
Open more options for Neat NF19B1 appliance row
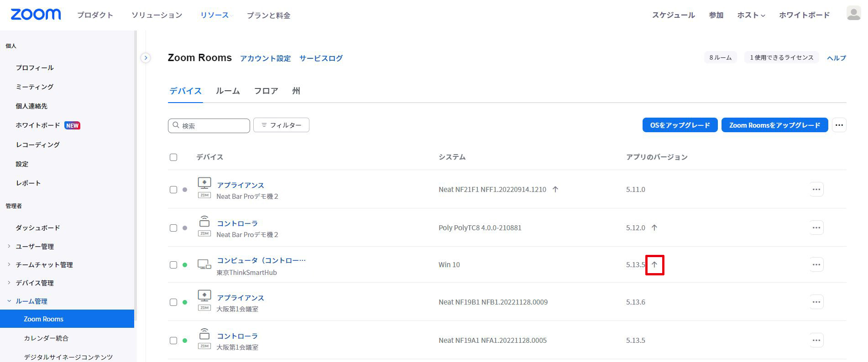point(816,302)
